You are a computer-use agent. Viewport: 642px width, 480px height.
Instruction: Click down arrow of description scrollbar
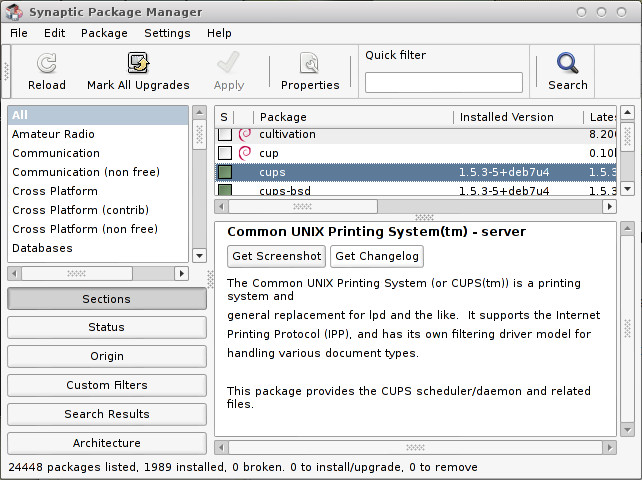[627, 430]
